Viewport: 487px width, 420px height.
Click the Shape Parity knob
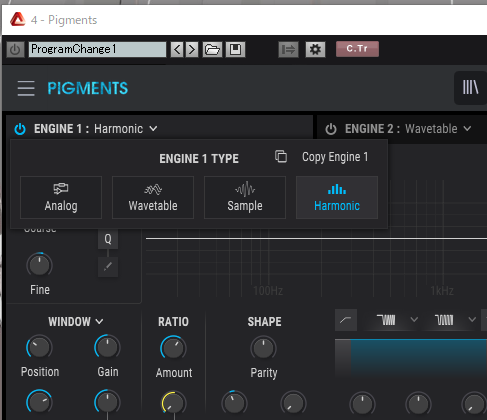point(263,349)
